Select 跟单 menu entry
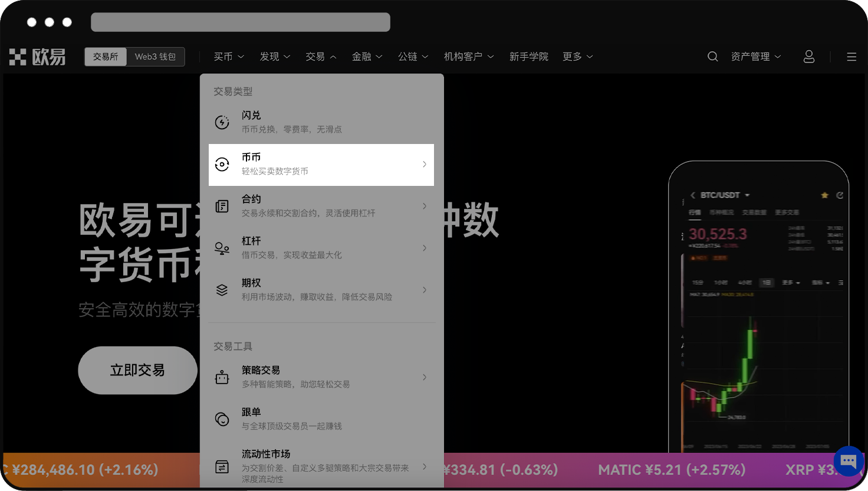 pos(321,419)
